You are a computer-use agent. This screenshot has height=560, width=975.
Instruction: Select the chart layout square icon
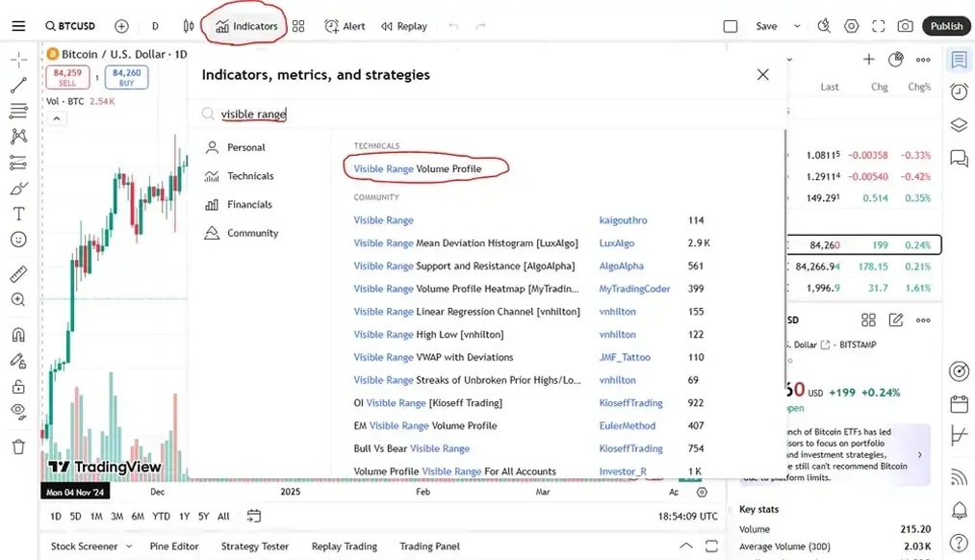[731, 26]
